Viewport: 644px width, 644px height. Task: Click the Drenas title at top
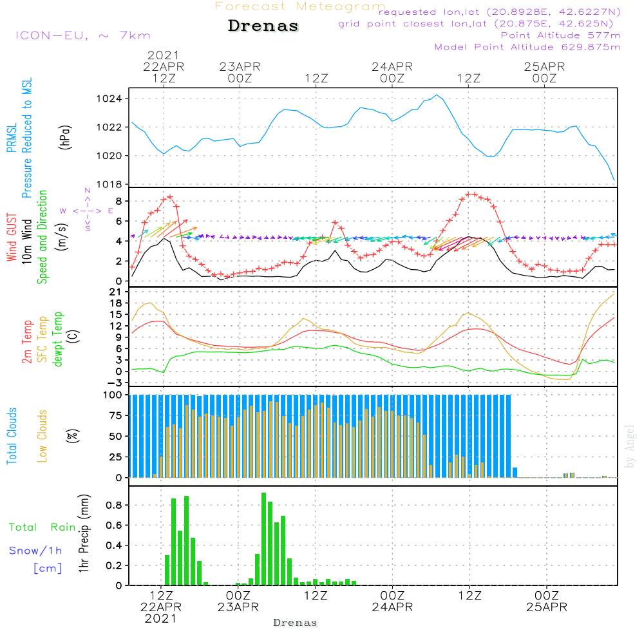pyautogui.click(x=263, y=26)
